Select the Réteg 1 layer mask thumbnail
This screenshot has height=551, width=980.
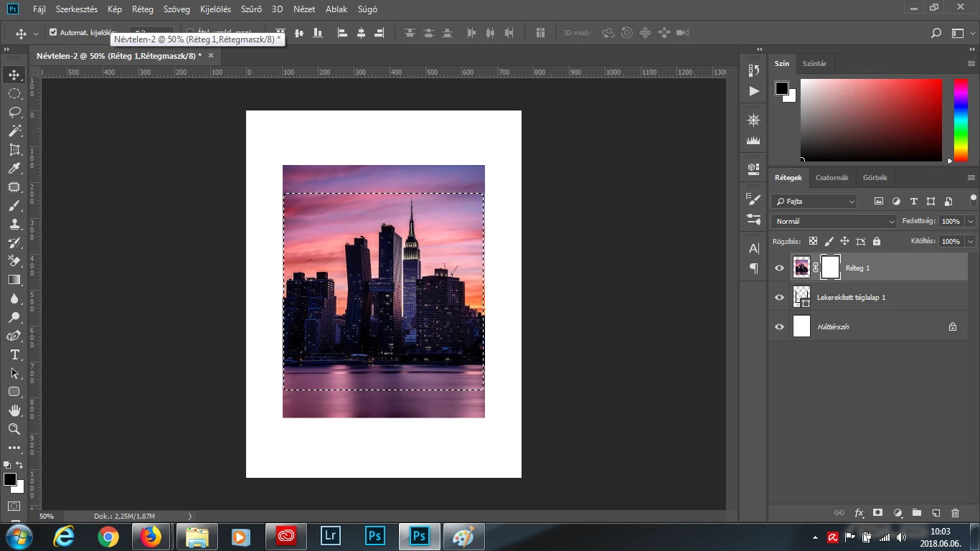[x=830, y=268]
